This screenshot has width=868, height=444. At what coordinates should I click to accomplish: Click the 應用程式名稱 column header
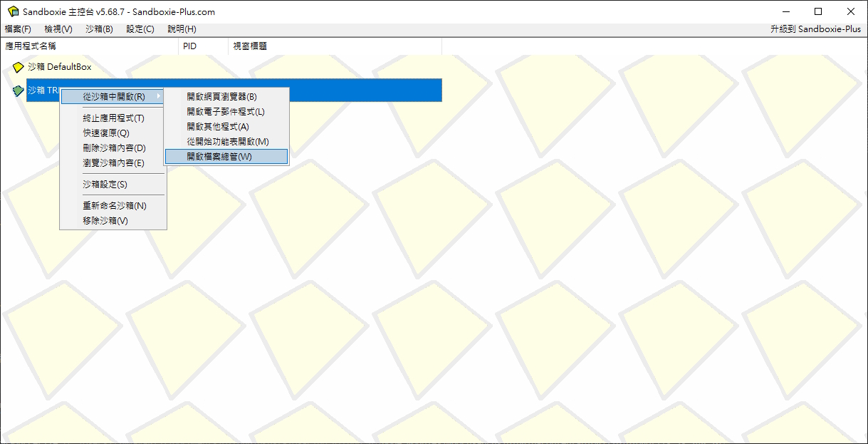tap(89, 46)
